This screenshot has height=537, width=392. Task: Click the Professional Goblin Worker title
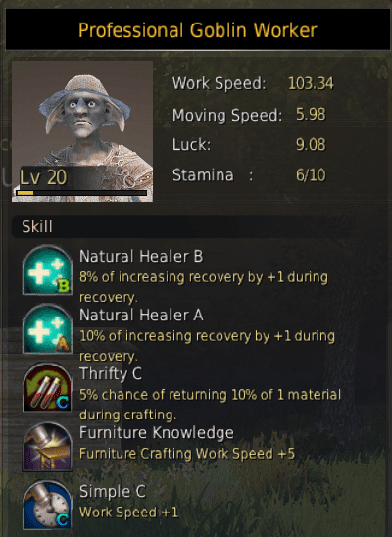coord(198,30)
